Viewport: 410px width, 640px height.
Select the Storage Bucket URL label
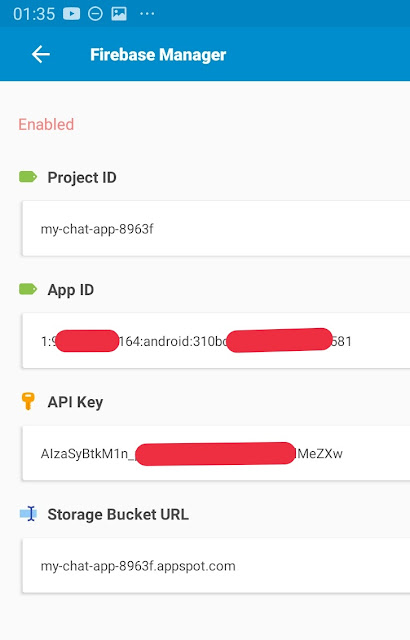click(118, 514)
